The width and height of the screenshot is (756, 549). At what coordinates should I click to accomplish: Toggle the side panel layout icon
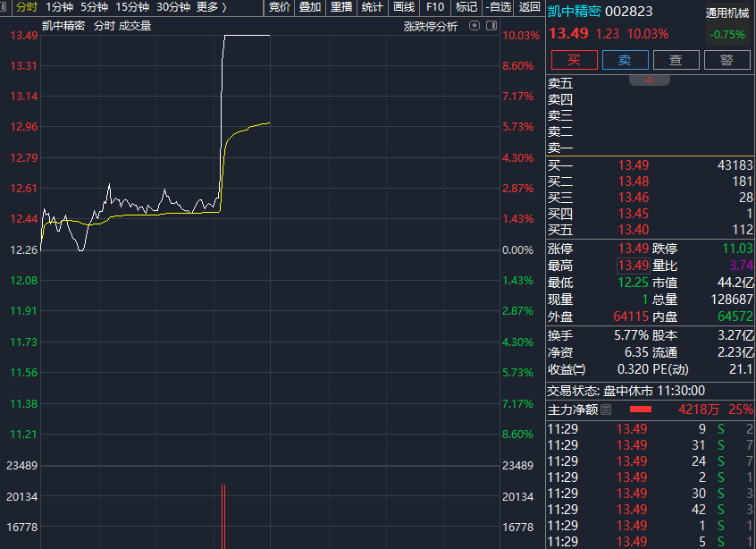[x=491, y=26]
